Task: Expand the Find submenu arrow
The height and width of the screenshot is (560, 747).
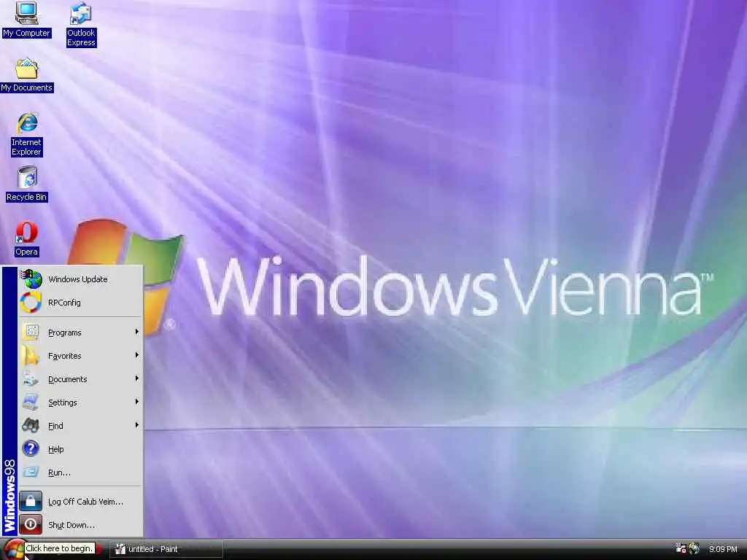Action: (x=136, y=425)
